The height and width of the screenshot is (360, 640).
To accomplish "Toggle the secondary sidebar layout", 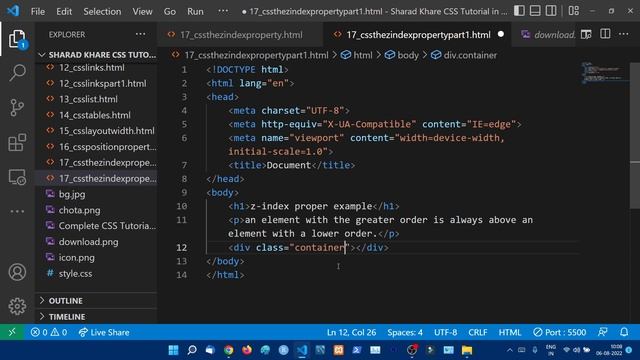I will (551, 11).
